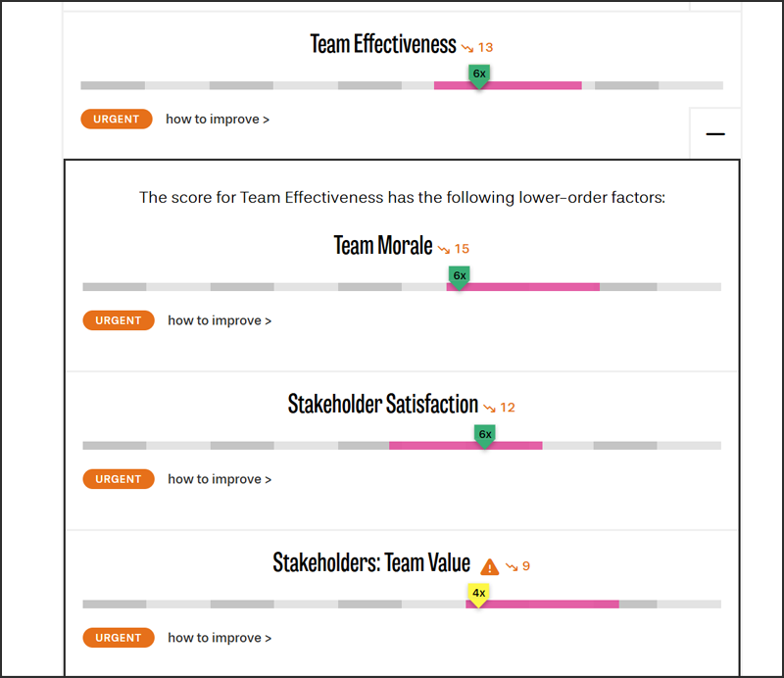Select the yellow 4x marker on Stakeholders: Team Value
Viewport: 784px width, 678px height.
coord(478,592)
